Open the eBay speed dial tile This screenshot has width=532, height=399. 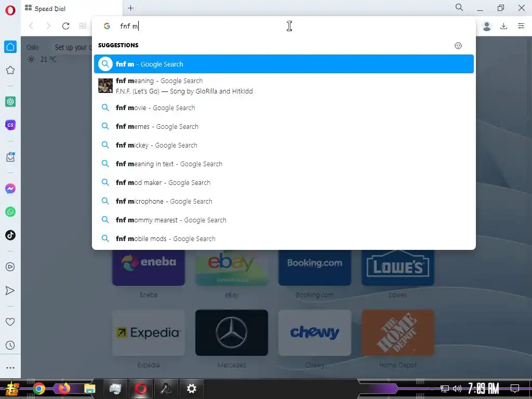232,268
